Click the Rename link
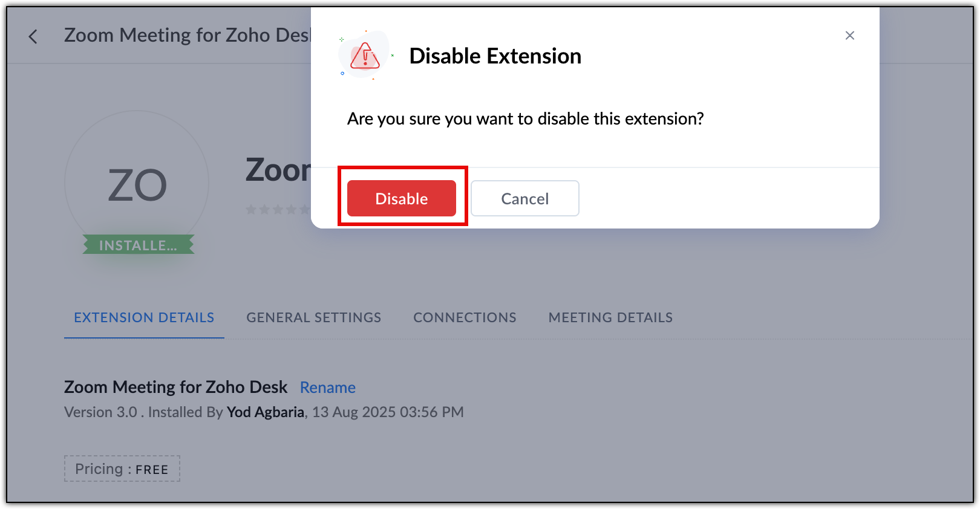Screen dimensions: 980x509 pos(327,387)
